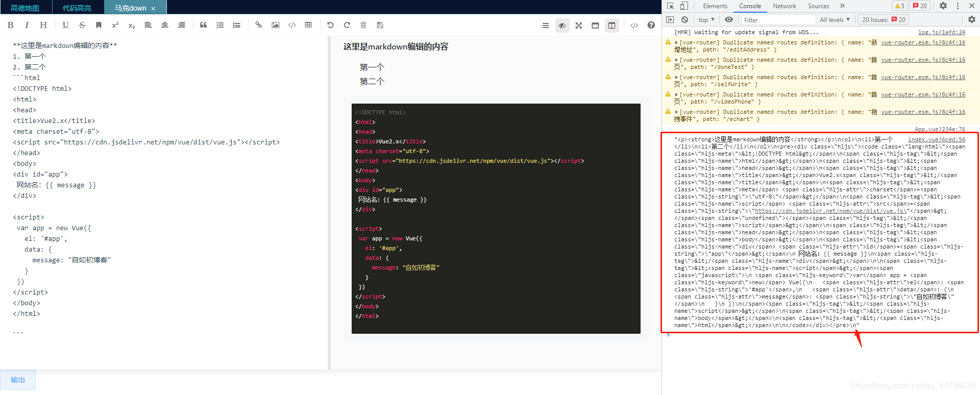Create a live expression with eye icon
The width and height of the screenshot is (980, 395).
[x=729, y=19]
